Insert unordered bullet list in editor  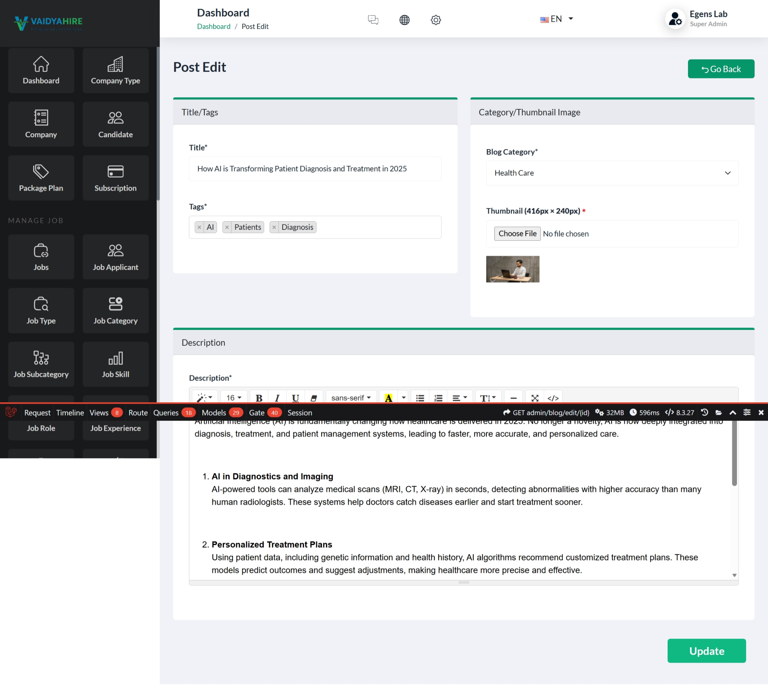click(420, 398)
